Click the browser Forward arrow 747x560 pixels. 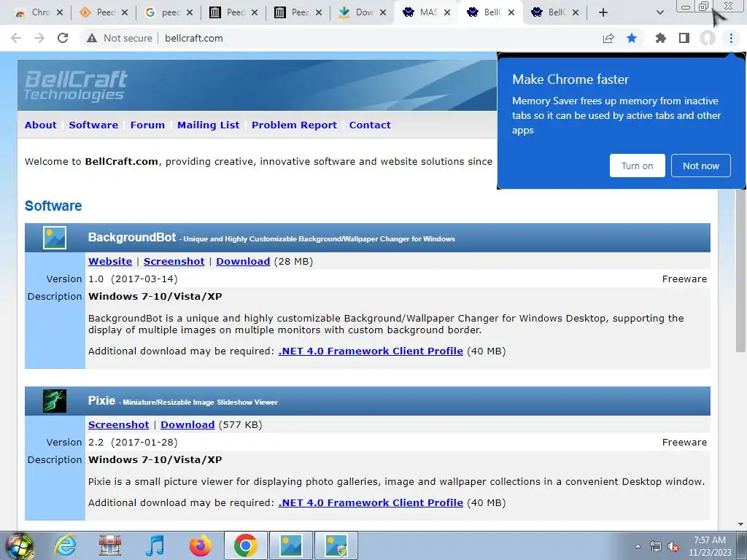point(39,38)
